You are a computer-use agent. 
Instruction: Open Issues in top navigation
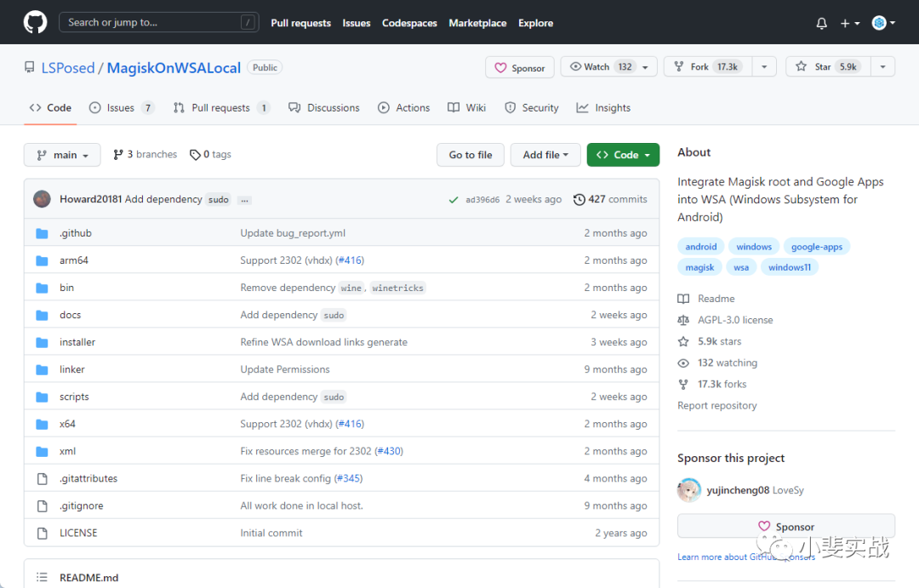(357, 23)
